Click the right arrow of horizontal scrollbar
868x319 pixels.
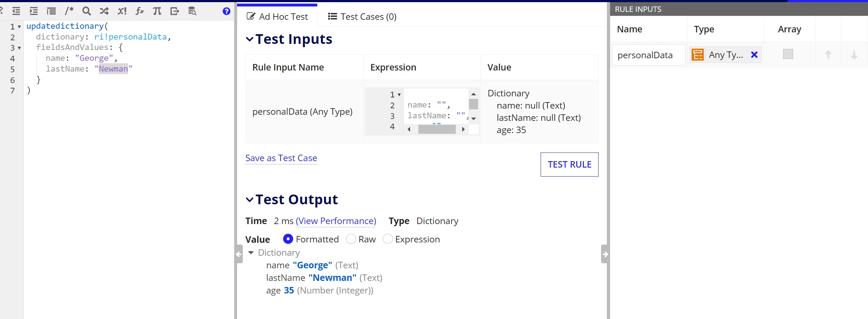point(463,129)
